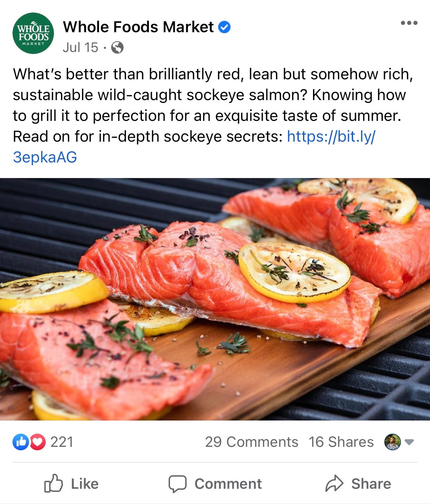Select the Comment speech bubble icon
Image resolution: width=430 pixels, height=504 pixels.
(x=178, y=484)
